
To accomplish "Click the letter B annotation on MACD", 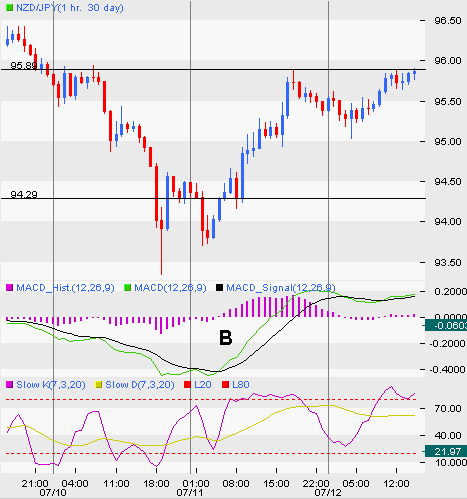I will click(226, 338).
